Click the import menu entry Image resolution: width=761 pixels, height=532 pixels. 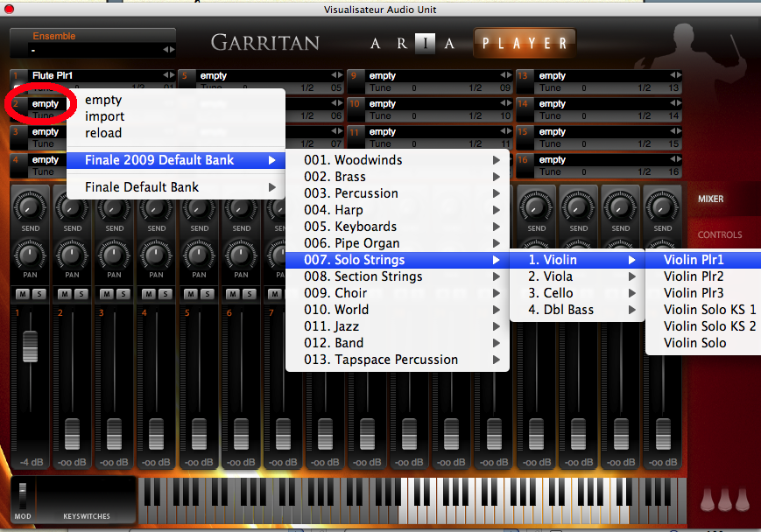(104, 116)
